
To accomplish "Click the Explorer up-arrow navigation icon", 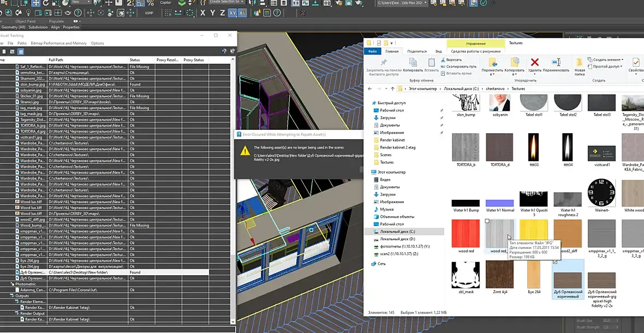I will click(x=392, y=88).
